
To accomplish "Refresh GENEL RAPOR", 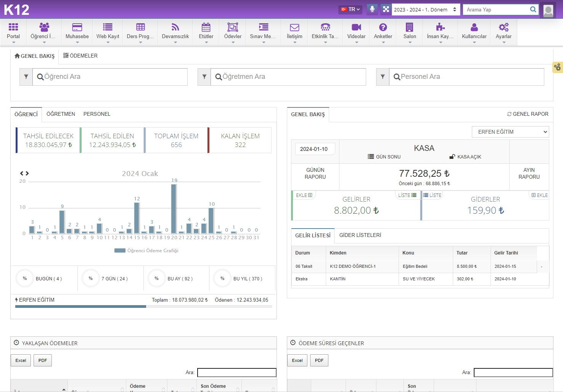I will click(528, 114).
